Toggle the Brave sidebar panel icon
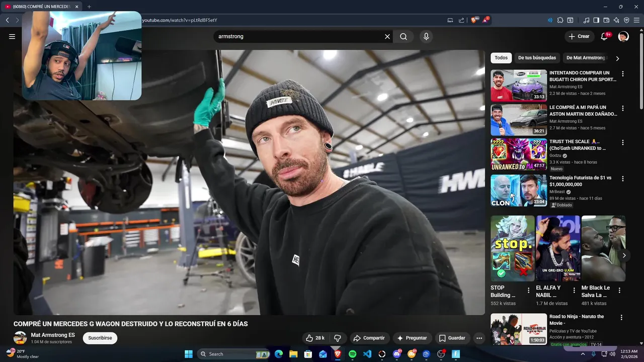This screenshot has height=362, width=644. [596, 20]
